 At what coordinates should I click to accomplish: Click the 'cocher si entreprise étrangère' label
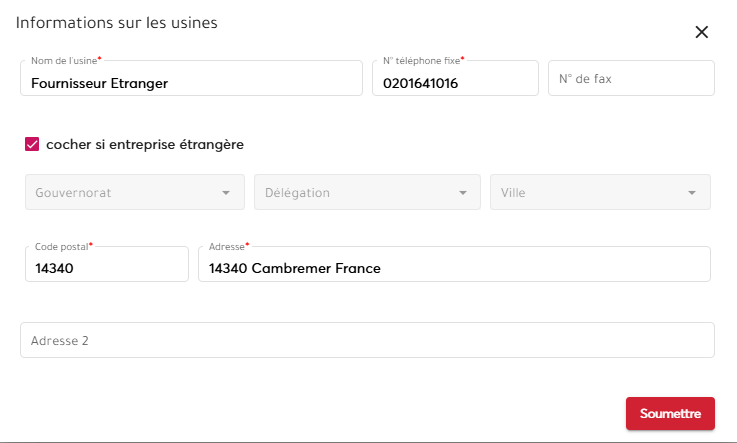click(145, 144)
